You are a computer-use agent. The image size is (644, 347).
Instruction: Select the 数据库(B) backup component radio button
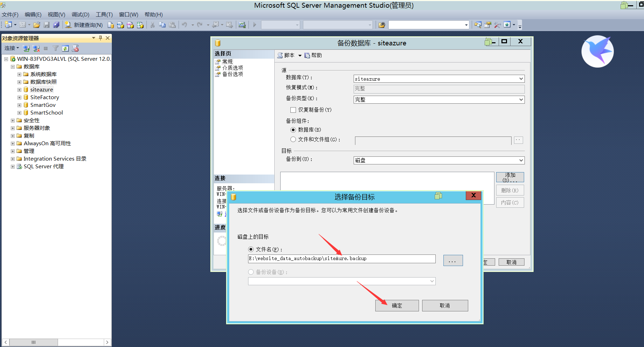click(293, 130)
